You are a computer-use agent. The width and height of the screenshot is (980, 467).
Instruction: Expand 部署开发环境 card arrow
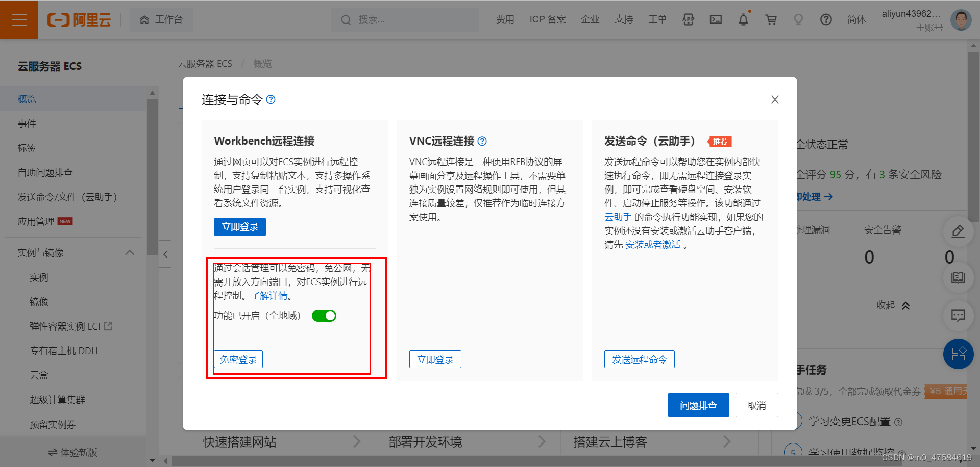pos(542,441)
